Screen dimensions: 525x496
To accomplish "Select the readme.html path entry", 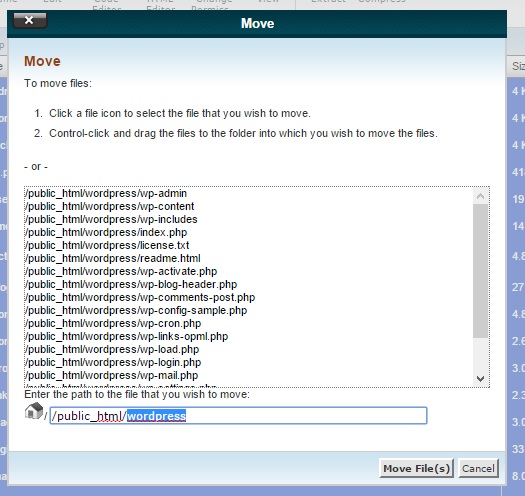I will tap(113, 259).
